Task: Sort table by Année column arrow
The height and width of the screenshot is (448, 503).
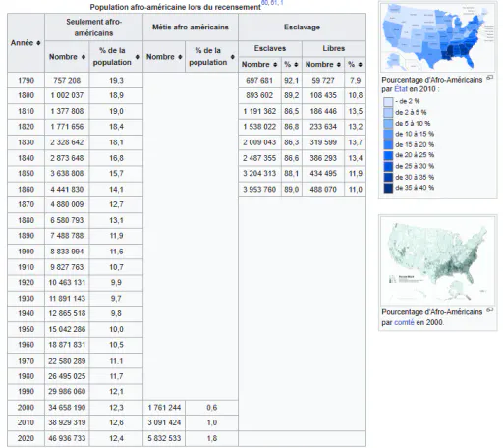Action: 38,43
